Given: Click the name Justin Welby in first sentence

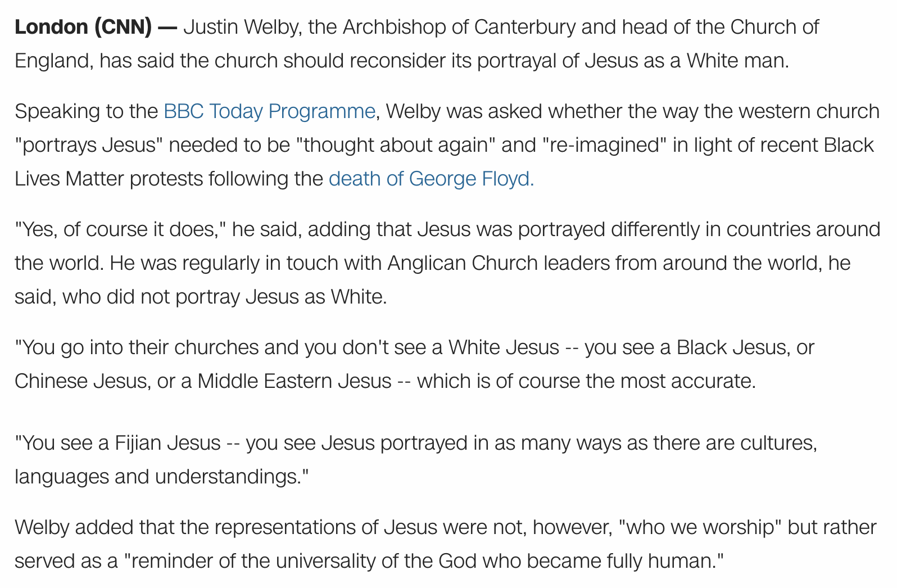Looking at the screenshot, I should point(241,27).
